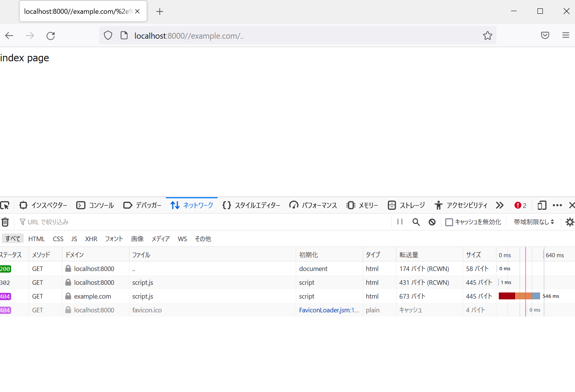
Task: Open the 帯域制限なし throttling dropdown
Action: point(534,222)
